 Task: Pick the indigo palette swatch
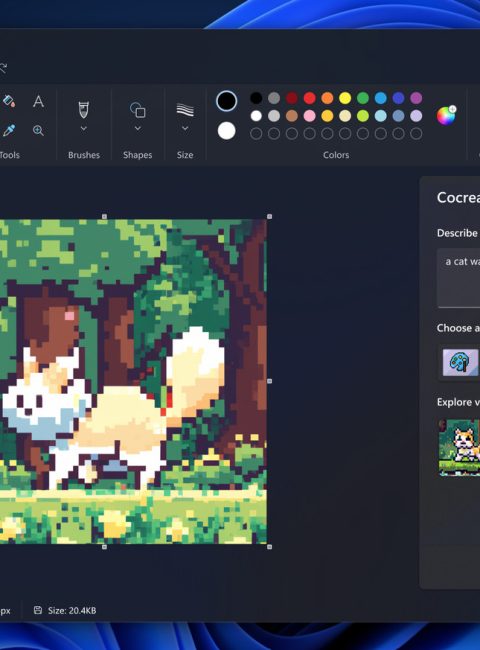[x=398, y=98]
